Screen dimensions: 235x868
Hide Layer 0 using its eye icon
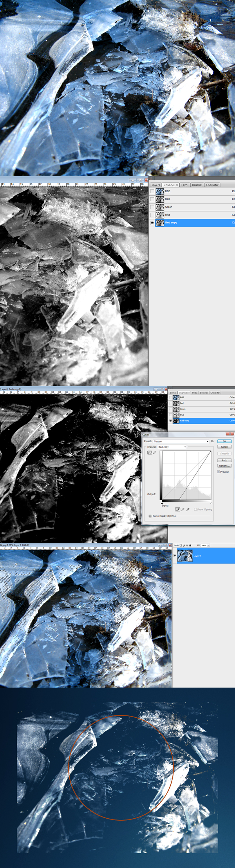tap(175, 556)
